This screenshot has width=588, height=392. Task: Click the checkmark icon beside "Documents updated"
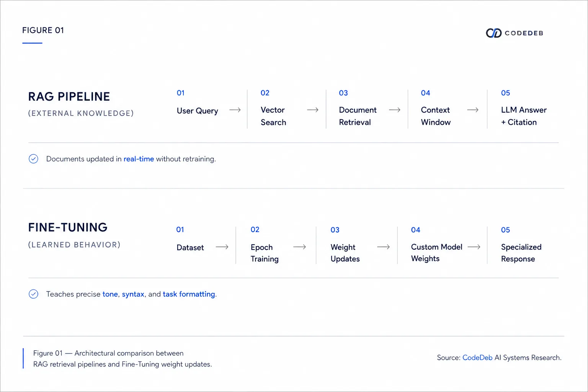coord(34,159)
